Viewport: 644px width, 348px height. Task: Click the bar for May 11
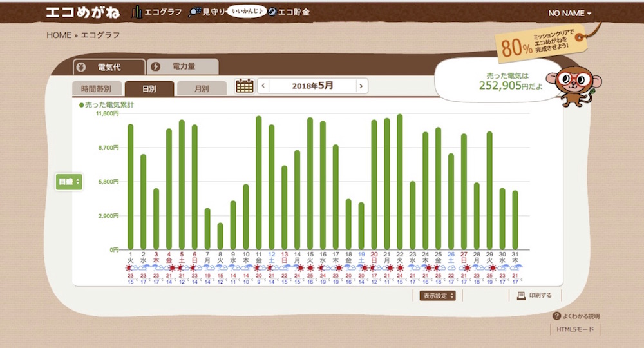tap(259, 182)
